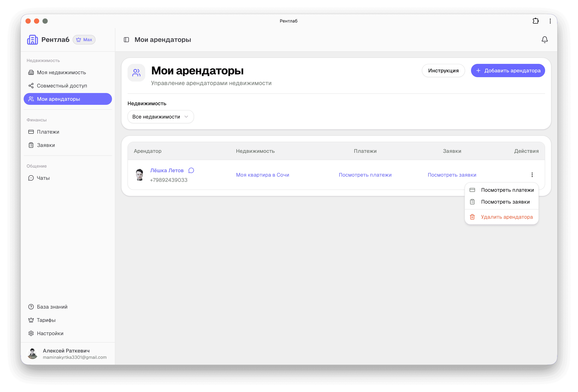Toggle the sidebar panel icon

127,39
